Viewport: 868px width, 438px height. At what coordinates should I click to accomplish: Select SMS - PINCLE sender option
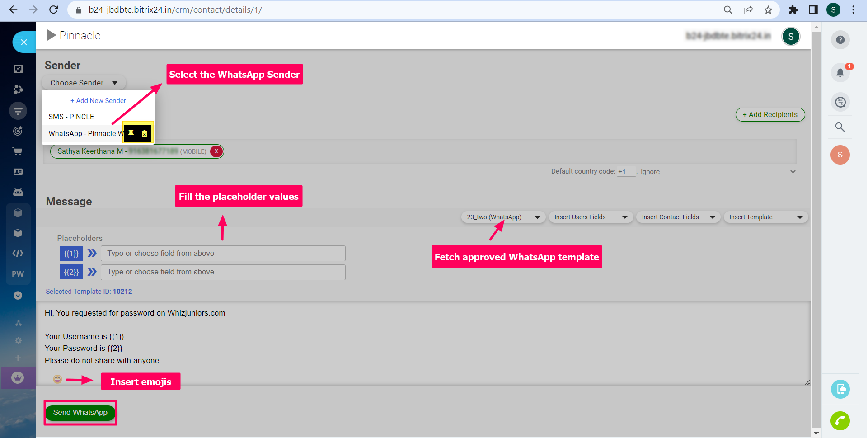pyautogui.click(x=71, y=117)
